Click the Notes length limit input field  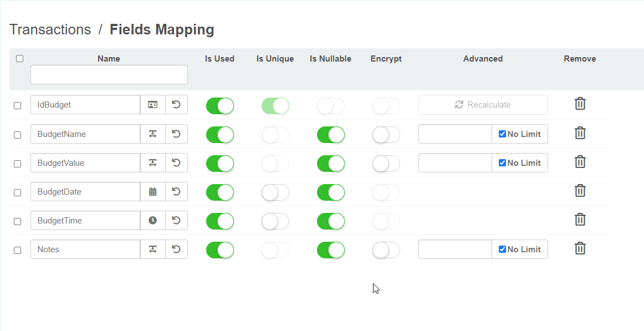click(455, 249)
